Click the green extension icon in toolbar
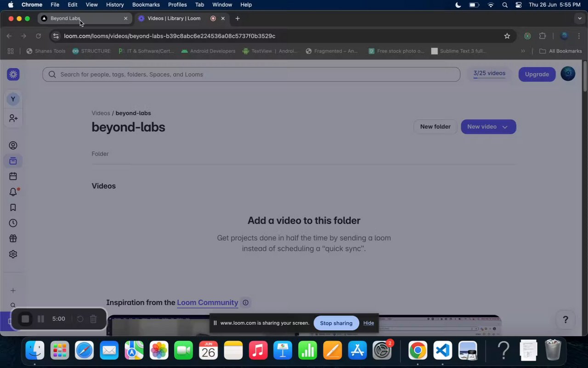Image resolution: width=588 pixels, height=368 pixels. click(528, 36)
